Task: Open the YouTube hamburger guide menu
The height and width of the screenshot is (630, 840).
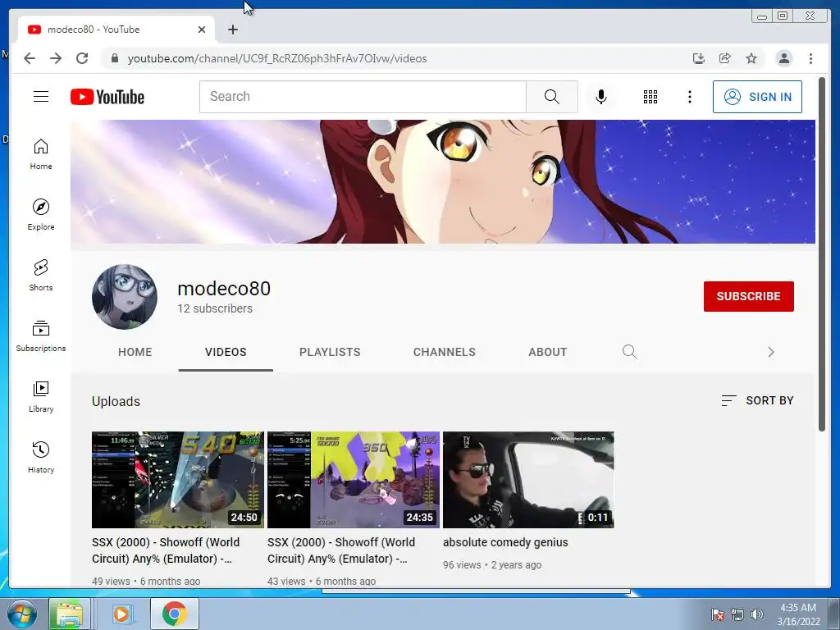Action: (41, 97)
